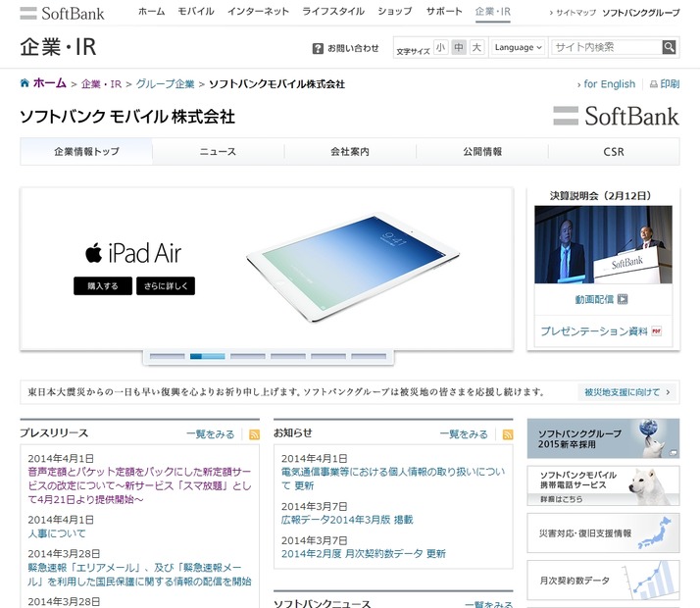The width and height of the screenshot is (700, 608).
Task: Click the Apple logo in the iPad Air banner
Action: pos(94,252)
